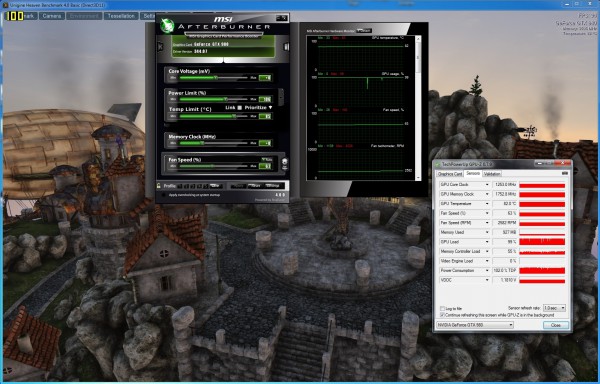600x384 pixels.
Task: Select profile slot 1 in Afterburner
Action: pyautogui.click(x=181, y=186)
